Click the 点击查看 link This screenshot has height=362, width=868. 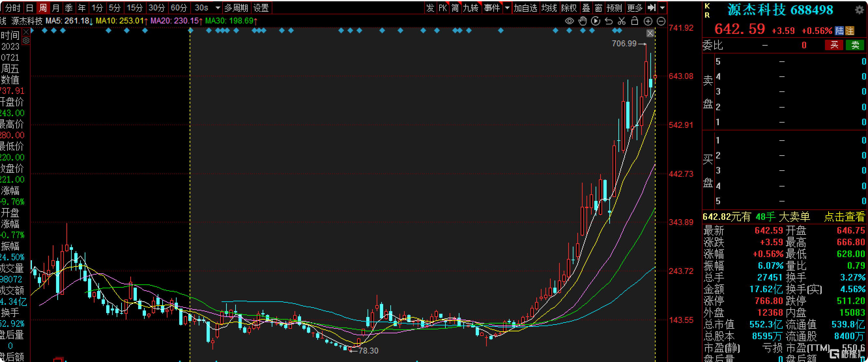[845, 217]
